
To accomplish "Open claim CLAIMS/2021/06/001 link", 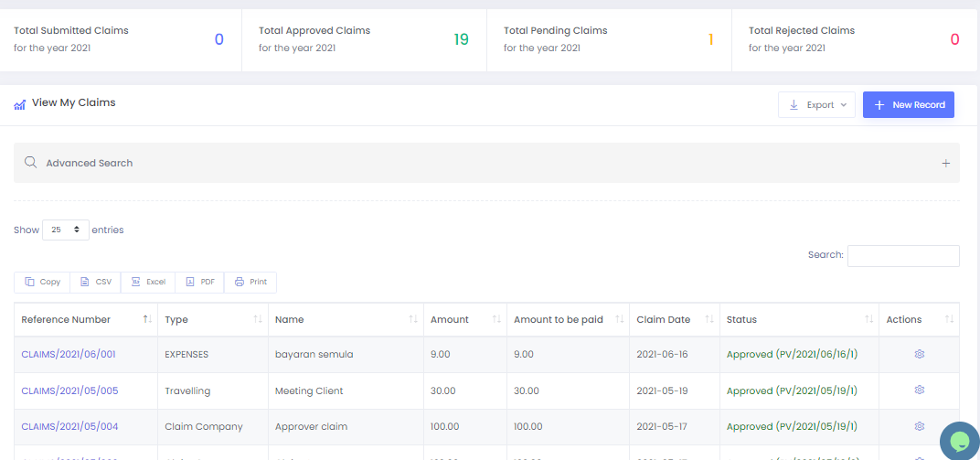I will pos(69,355).
